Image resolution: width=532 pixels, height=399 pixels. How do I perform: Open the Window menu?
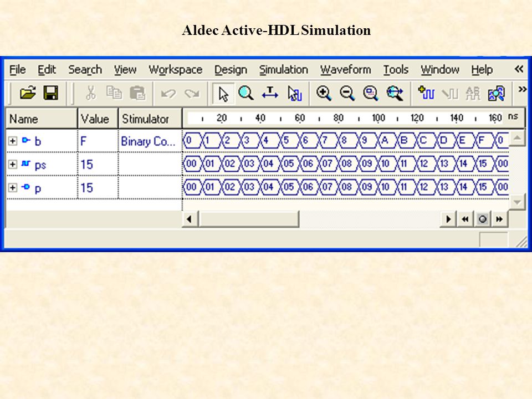pyautogui.click(x=440, y=70)
